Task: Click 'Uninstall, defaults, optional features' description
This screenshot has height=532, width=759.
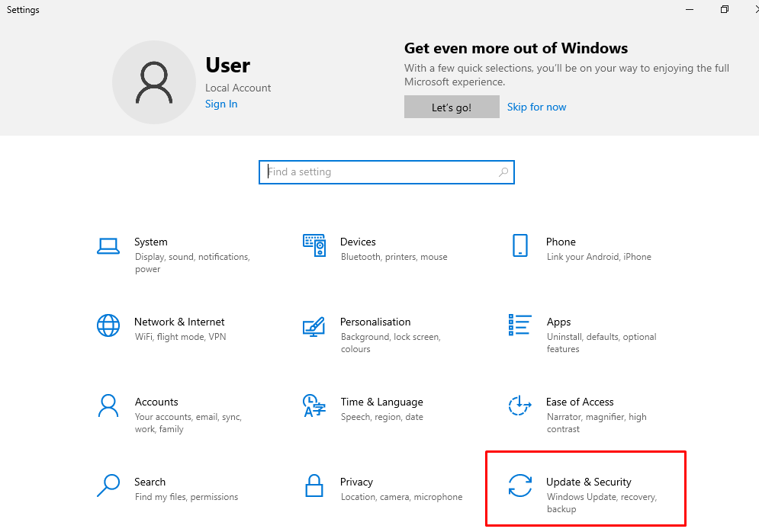Action: point(602,343)
